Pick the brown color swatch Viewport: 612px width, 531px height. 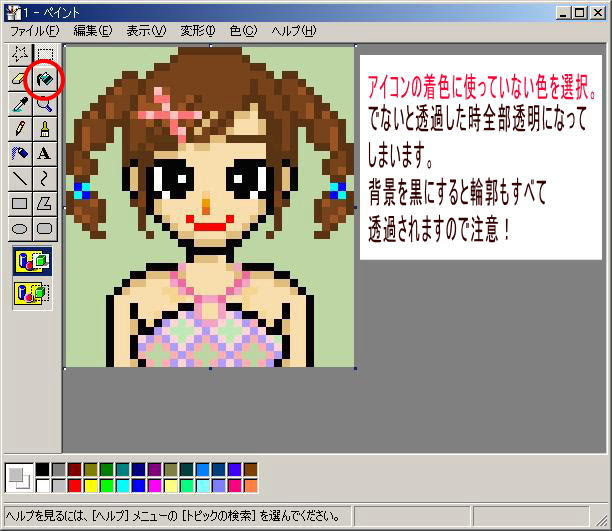251,469
